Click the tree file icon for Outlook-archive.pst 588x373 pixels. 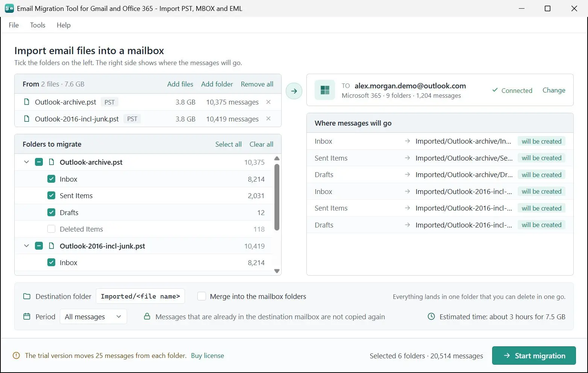[52, 162]
